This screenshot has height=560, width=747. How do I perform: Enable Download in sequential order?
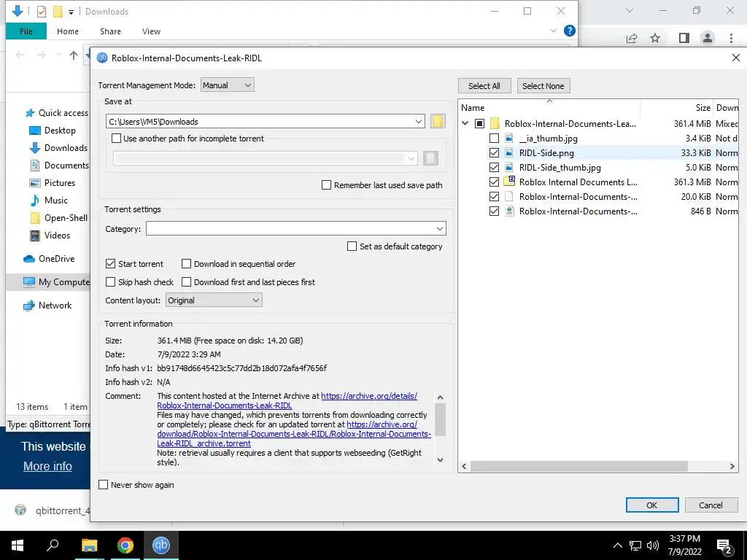(186, 264)
